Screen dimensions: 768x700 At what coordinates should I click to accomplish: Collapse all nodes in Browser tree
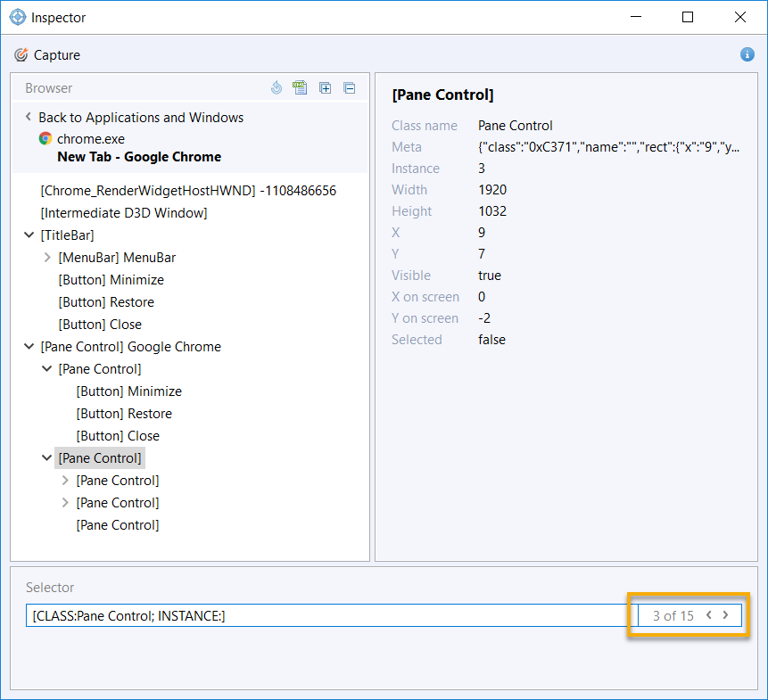tap(350, 88)
